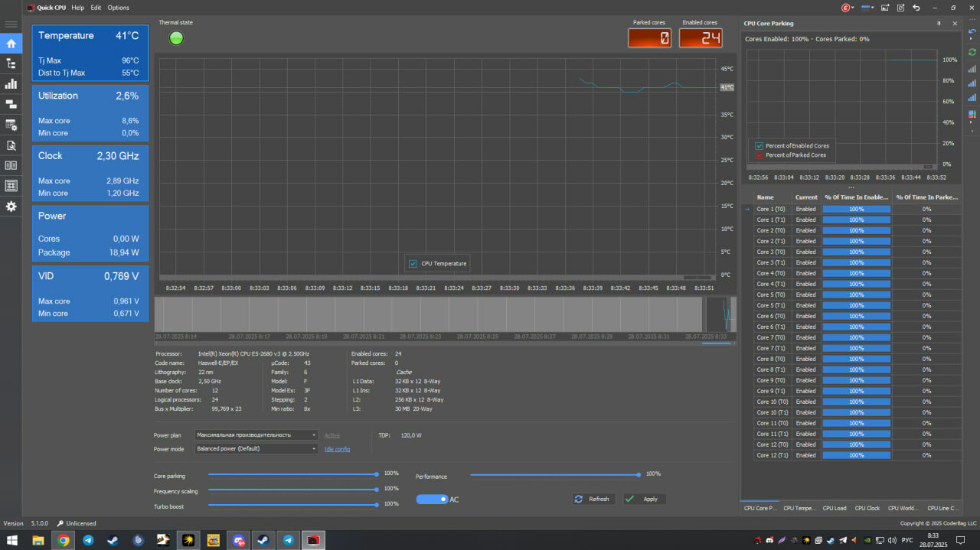The height and width of the screenshot is (550, 980).
Task: Open the Power plan dropdown
Action: point(256,434)
